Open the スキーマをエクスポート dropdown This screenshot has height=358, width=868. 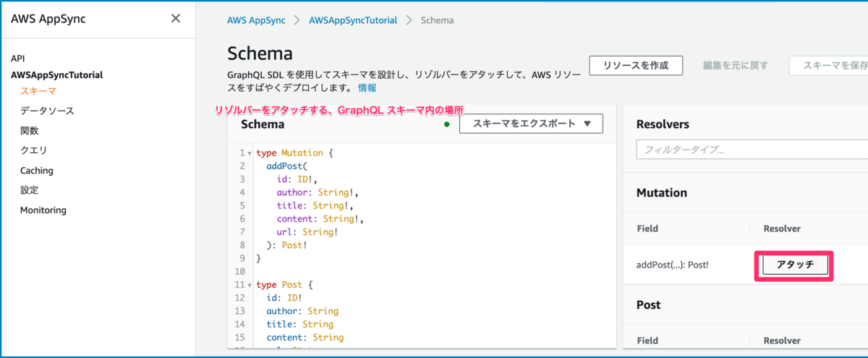[x=532, y=124]
